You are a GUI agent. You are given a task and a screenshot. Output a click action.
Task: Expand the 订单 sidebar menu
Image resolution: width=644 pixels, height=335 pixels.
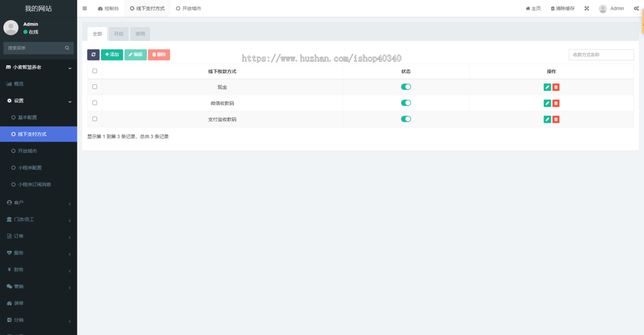(x=39, y=236)
